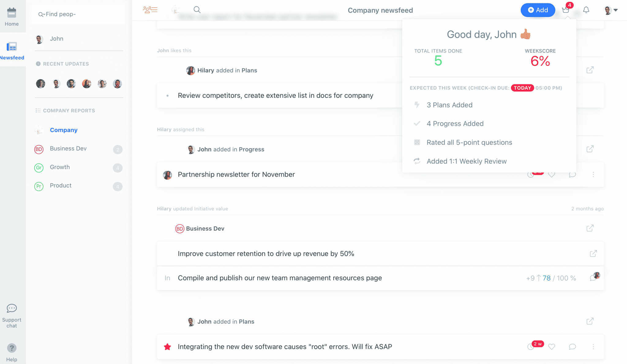Screen dimensions: 627x364
Task: Toggle star on Integrating dev software item
Action: coord(167,347)
